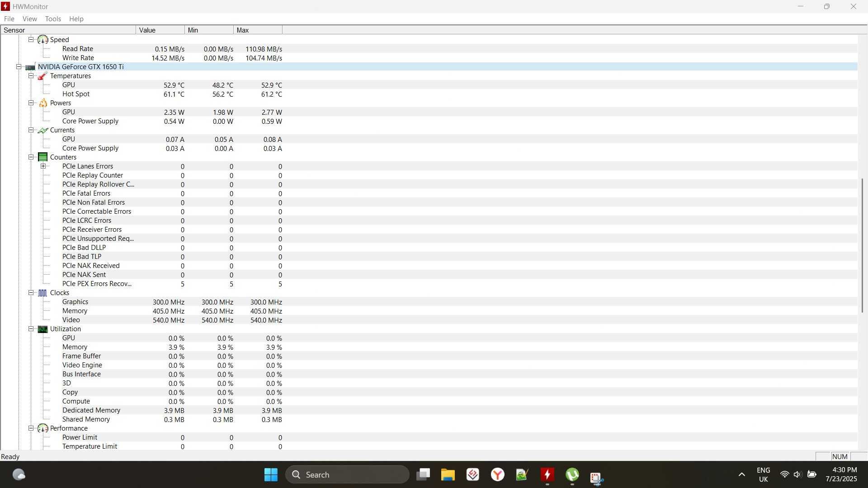Open Task View from the taskbar

[423, 475]
